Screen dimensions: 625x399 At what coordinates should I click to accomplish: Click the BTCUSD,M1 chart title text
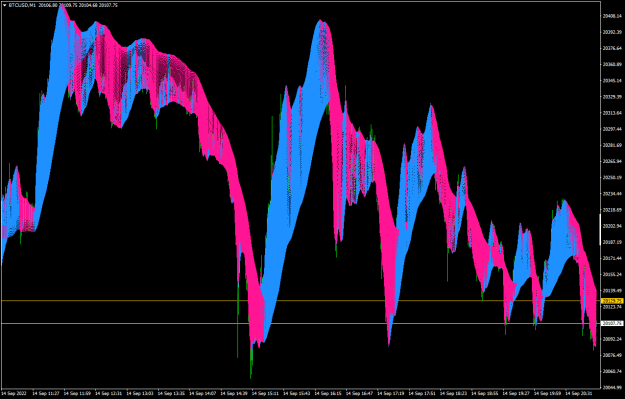[x=22, y=5]
